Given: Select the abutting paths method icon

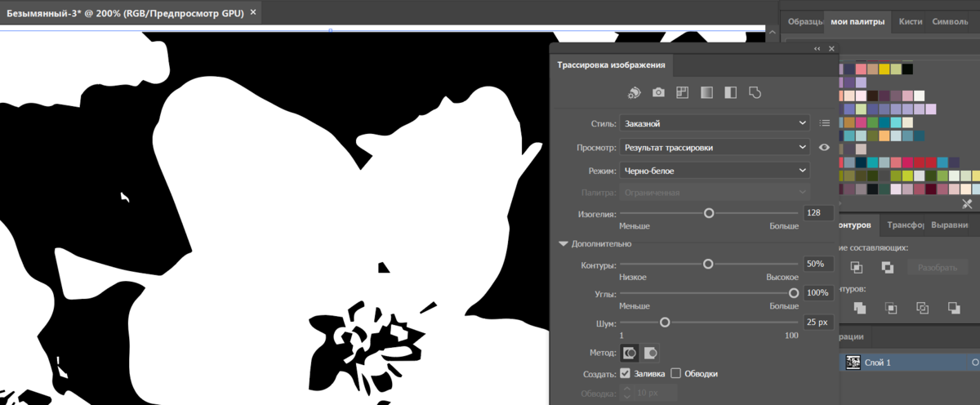Looking at the screenshot, I should (630, 353).
